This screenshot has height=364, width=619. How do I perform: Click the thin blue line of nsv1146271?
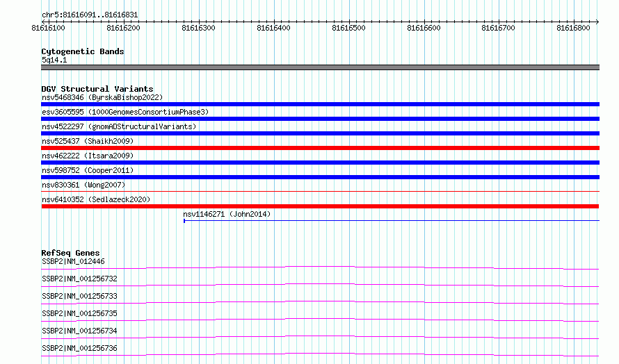coord(392,221)
